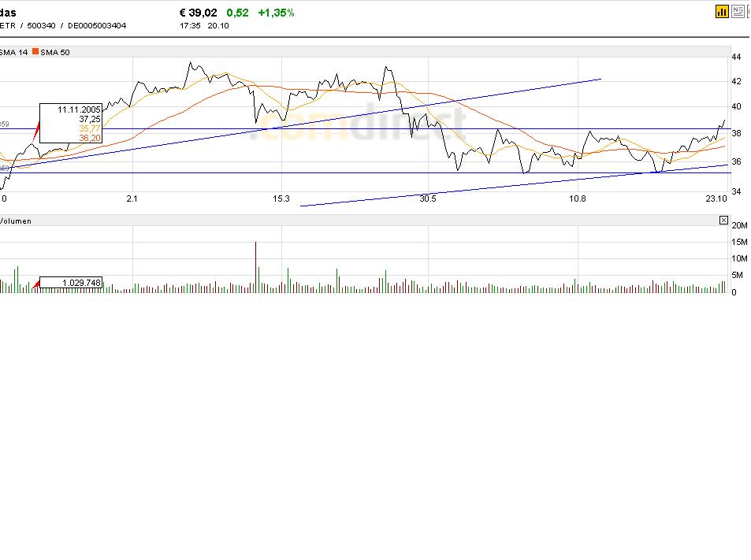This screenshot has height=560, width=751.
Task: Select the 10.8 date on the time axis
Action: [x=578, y=198]
